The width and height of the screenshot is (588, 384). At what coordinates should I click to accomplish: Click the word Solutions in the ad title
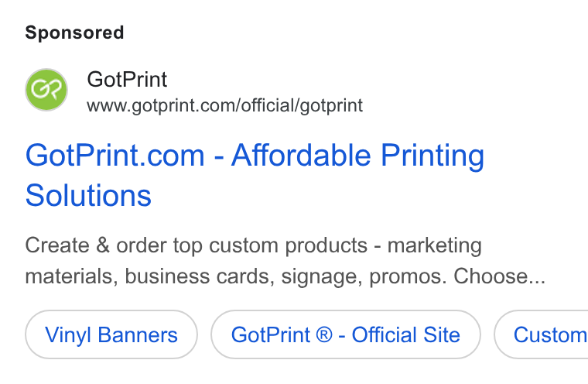click(88, 196)
